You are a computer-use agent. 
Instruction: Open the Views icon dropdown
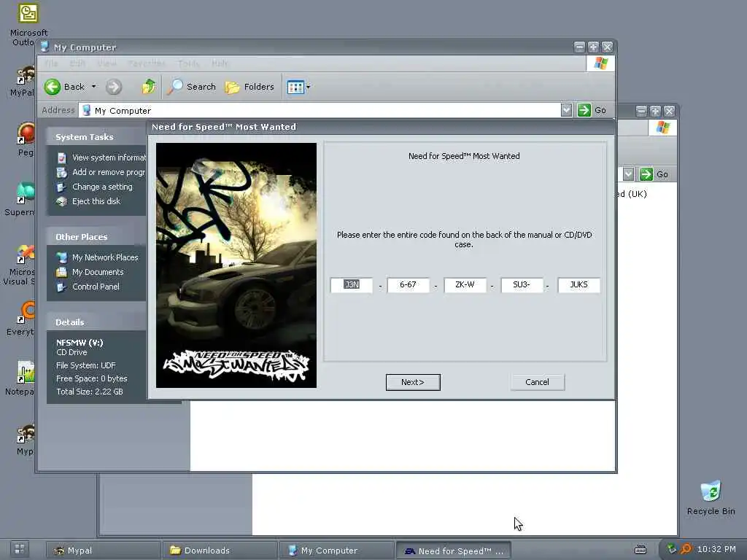point(298,87)
